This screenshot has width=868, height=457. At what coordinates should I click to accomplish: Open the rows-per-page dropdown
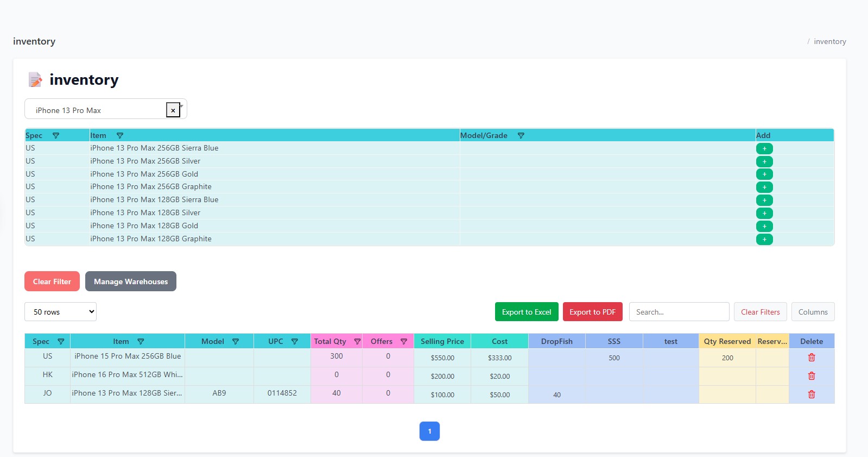pos(60,311)
